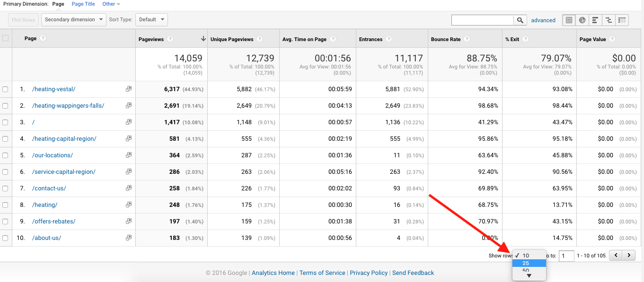The height and width of the screenshot is (282, 644).
Task: Open the Secondary dimension dropdown
Action: coord(73,19)
